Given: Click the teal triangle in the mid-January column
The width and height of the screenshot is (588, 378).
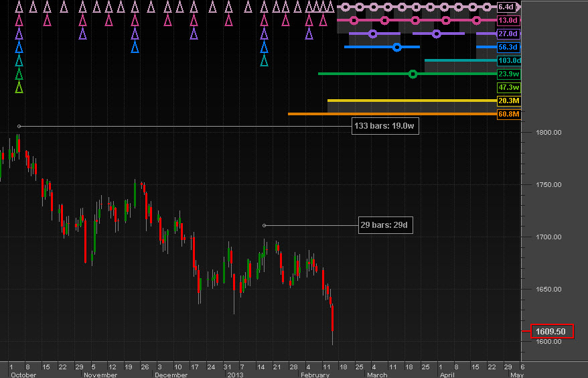Looking at the screenshot, I should (264, 60).
